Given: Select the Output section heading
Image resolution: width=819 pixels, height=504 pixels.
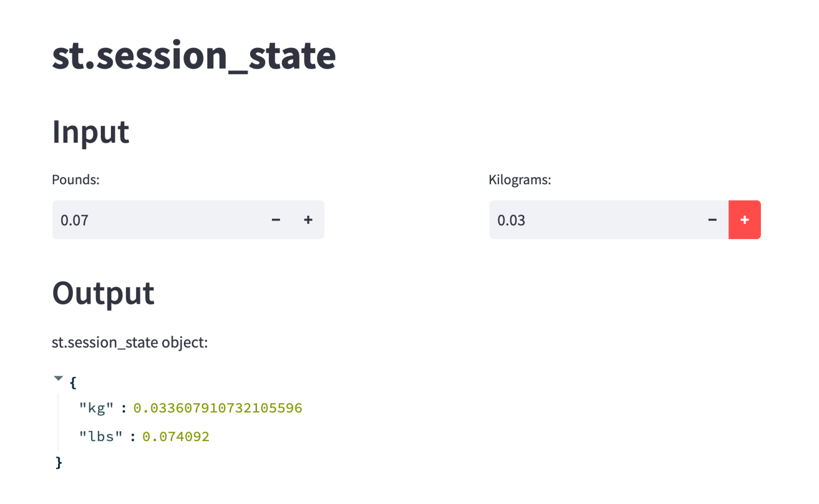Looking at the screenshot, I should [103, 294].
